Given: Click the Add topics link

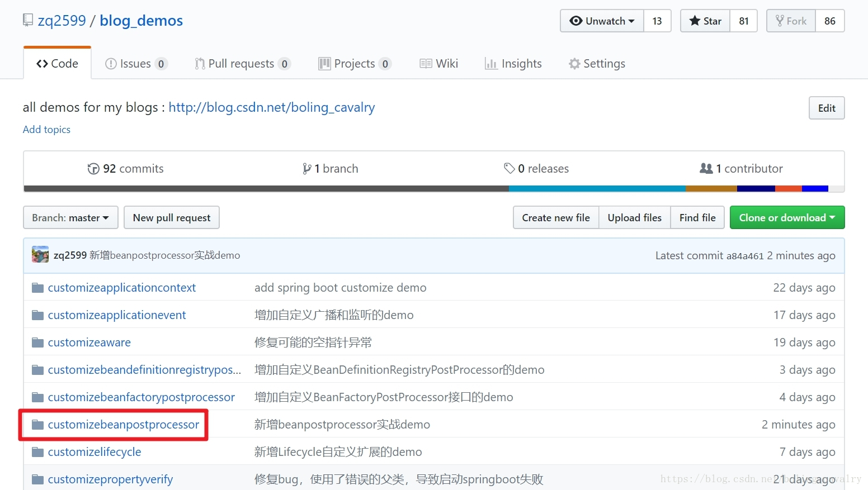Looking at the screenshot, I should pos(47,130).
